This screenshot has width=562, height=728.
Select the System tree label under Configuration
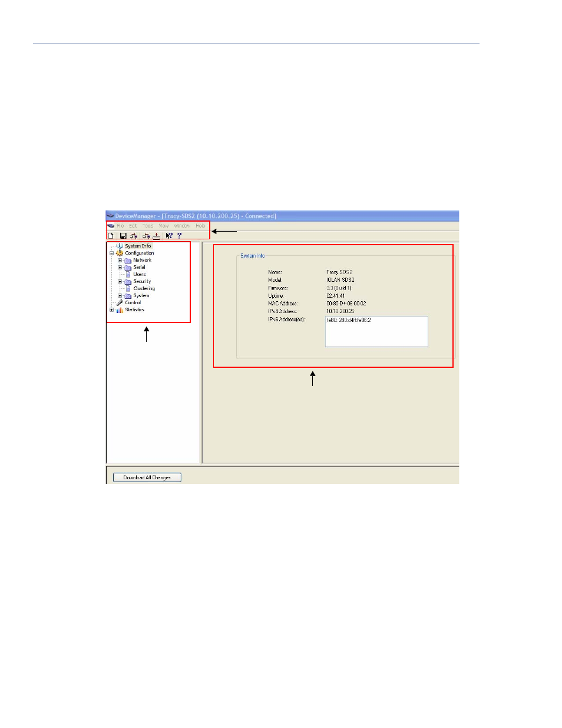tap(141, 295)
